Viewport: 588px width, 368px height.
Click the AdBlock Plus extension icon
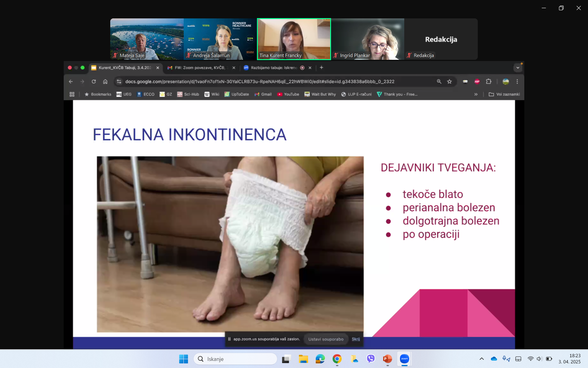[477, 82]
